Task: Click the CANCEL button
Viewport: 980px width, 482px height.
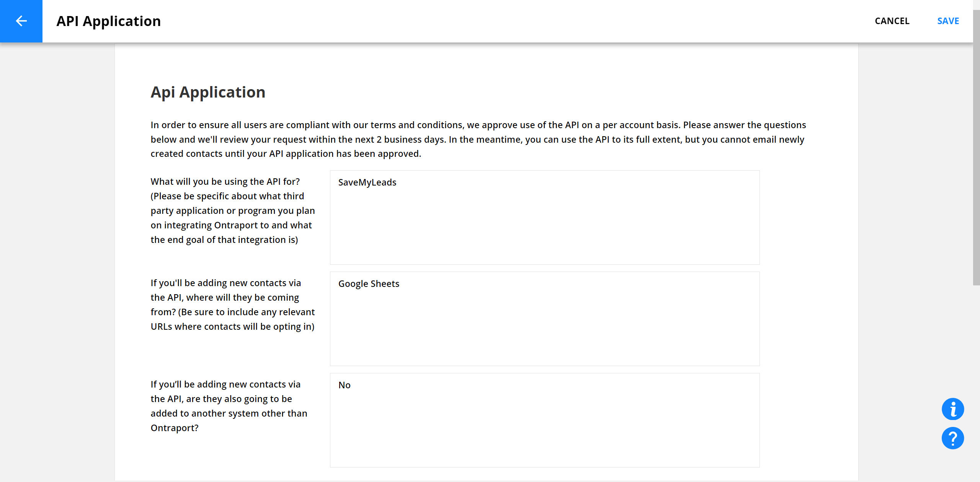Action: point(892,21)
